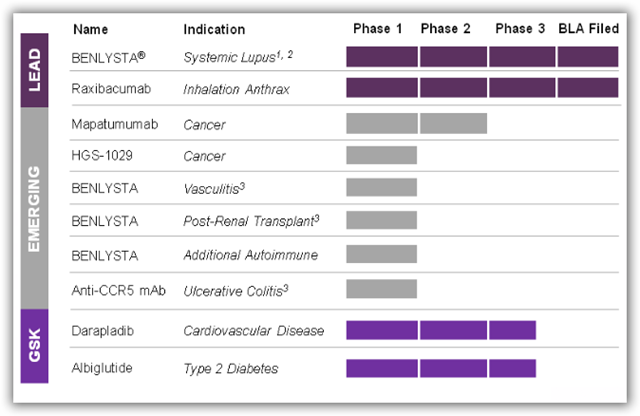Select the EMERGING category sidebar label
Screen dimensions: 640x416
35,208
